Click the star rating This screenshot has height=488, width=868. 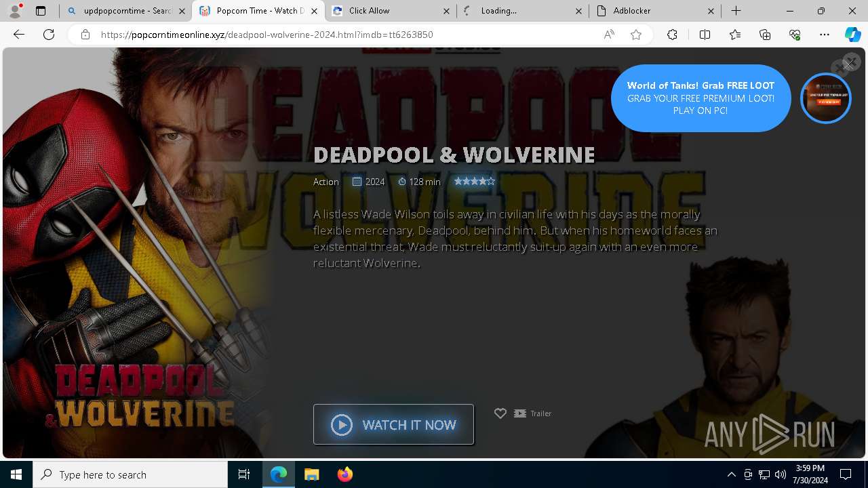[x=475, y=181]
